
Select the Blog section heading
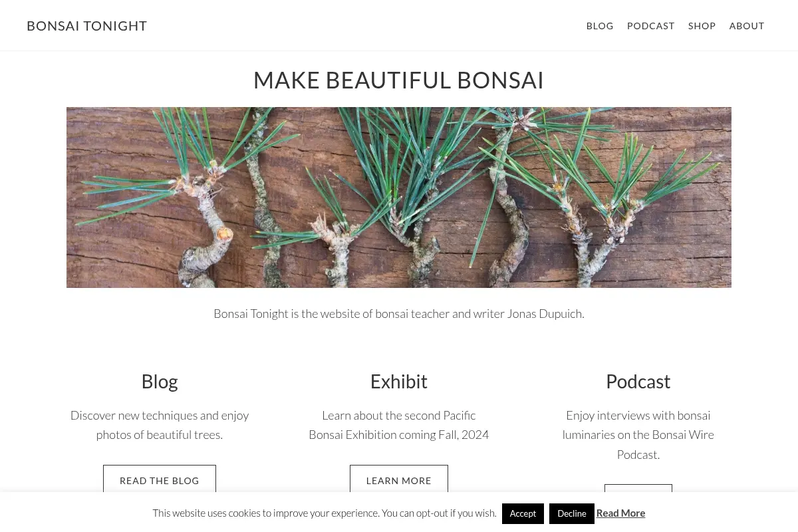pyautogui.click(x=160, y=381)
